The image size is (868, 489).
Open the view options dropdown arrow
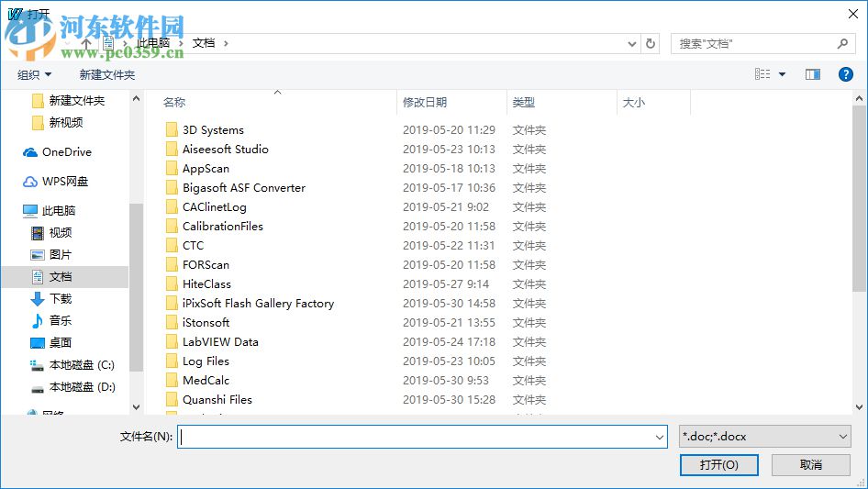pyautogui.click(x=782, y=74)
